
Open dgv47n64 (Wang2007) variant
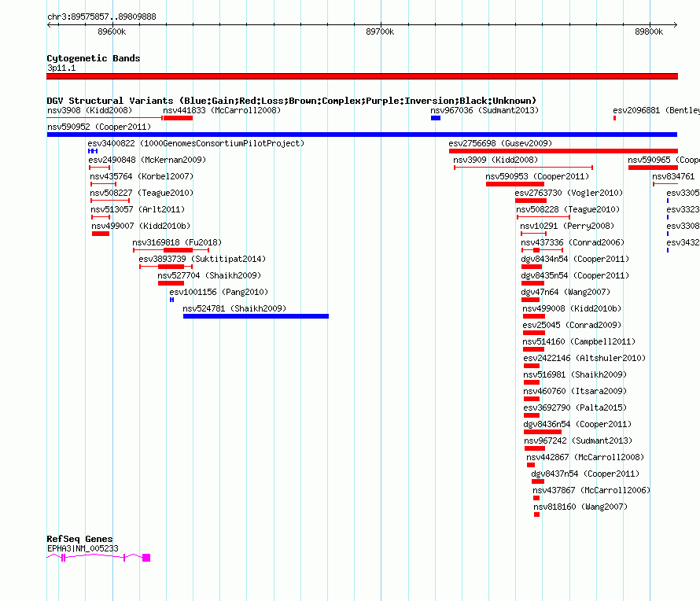pos(566,292)
